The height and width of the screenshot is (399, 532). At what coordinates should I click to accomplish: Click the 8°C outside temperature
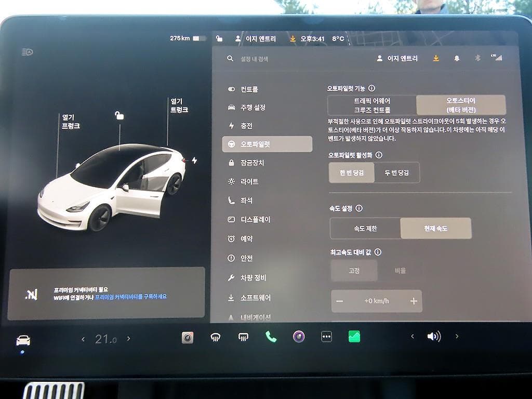tap(338, 38)
